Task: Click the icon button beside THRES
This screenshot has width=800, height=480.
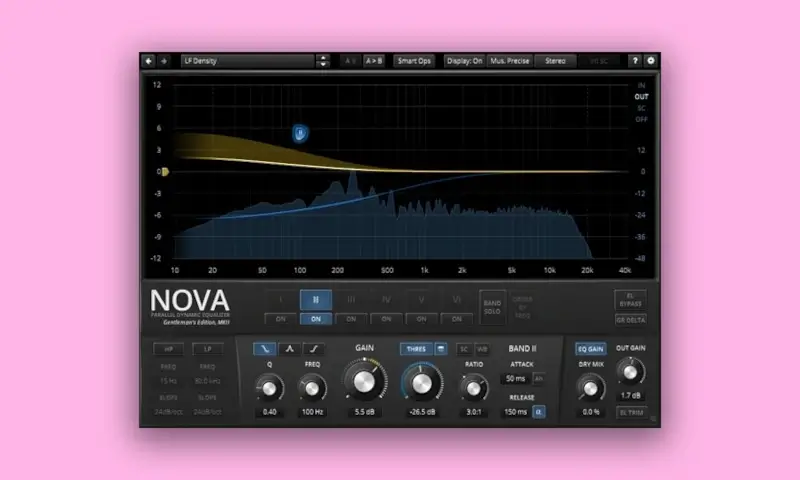Action: tap(441, 349)
